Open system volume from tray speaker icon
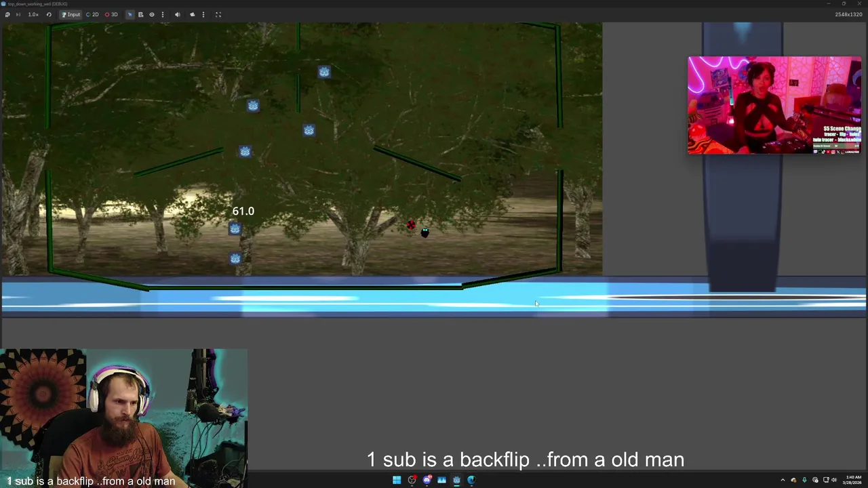 (833, 480)
